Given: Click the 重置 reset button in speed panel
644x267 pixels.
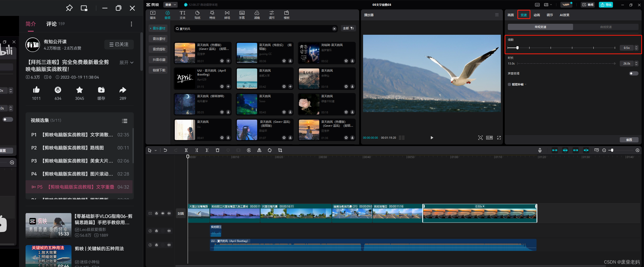Looking at the screenshot, I should [629, 140].
